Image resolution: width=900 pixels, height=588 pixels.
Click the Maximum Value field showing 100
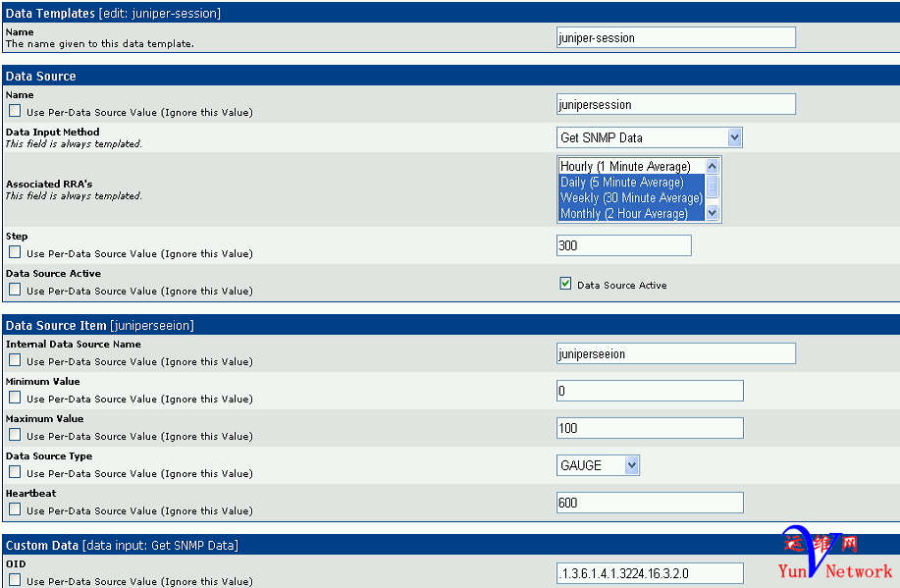tap(650, 428)
